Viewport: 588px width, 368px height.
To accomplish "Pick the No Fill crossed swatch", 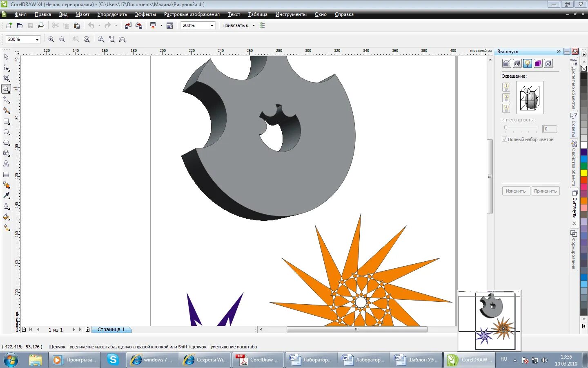I will point(584,69).
